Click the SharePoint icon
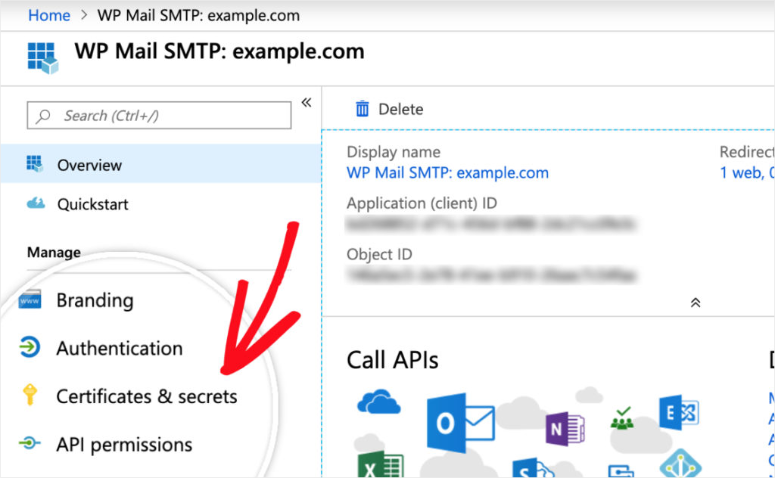 [532, 468]
